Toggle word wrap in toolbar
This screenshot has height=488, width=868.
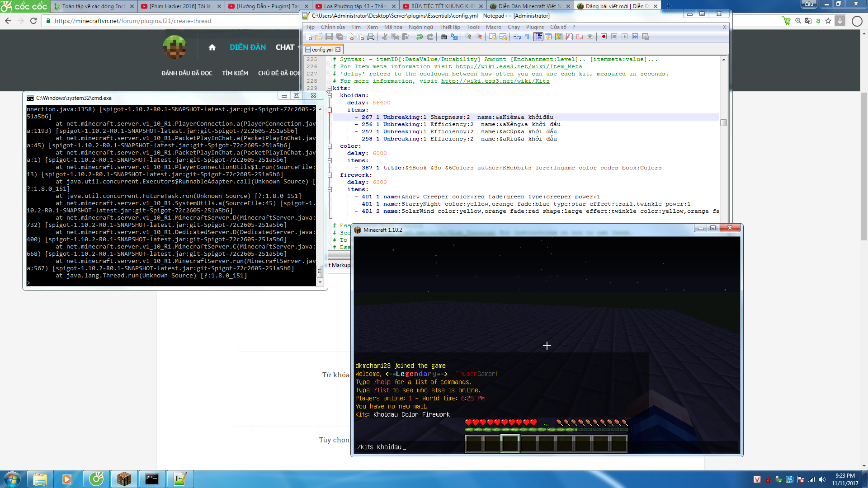point(517,37)
